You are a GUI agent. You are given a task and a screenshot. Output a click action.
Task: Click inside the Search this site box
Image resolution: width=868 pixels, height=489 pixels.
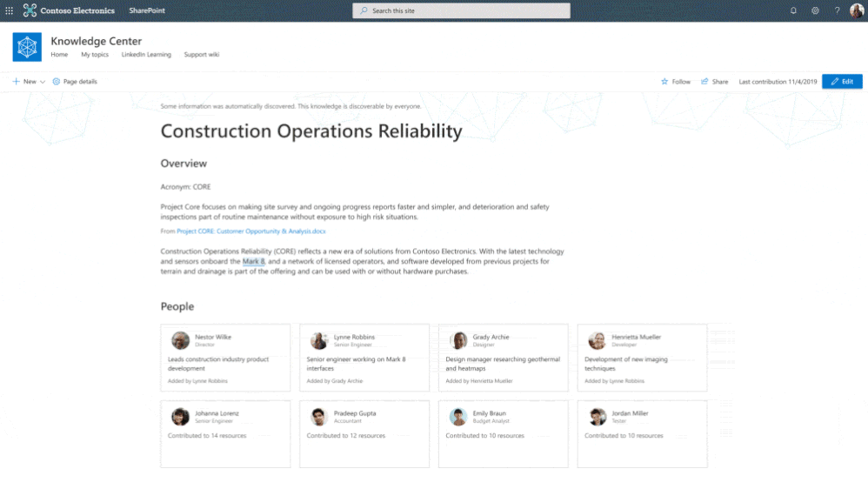(461, 10)
